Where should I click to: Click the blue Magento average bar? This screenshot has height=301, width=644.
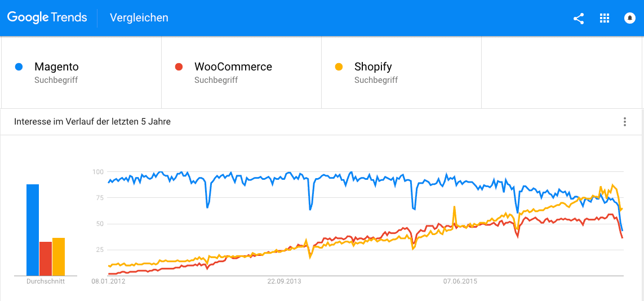[33, 229]
